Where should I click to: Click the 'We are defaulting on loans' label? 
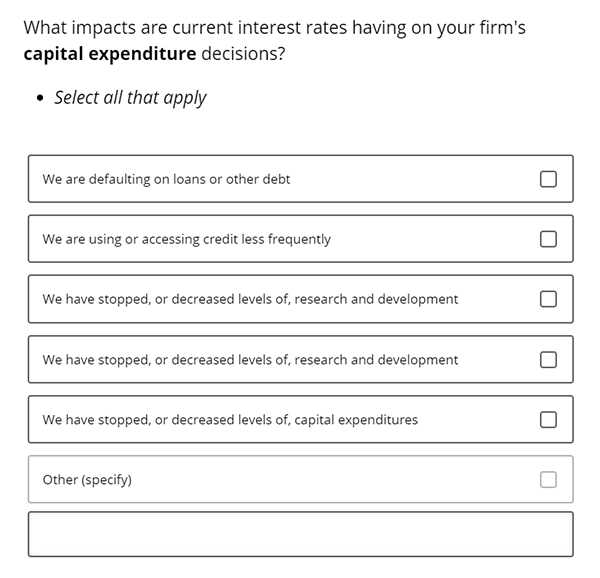tap(166, 179)
